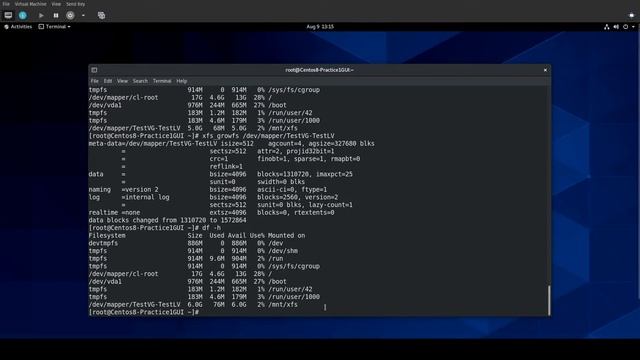Click the xfs_growfs command text
The height and width of the screenshot is (360, 640).
[268, 136]
